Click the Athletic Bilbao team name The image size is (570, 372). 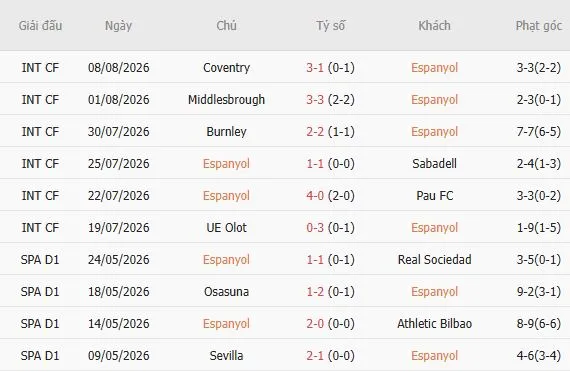tap(434, 324)
